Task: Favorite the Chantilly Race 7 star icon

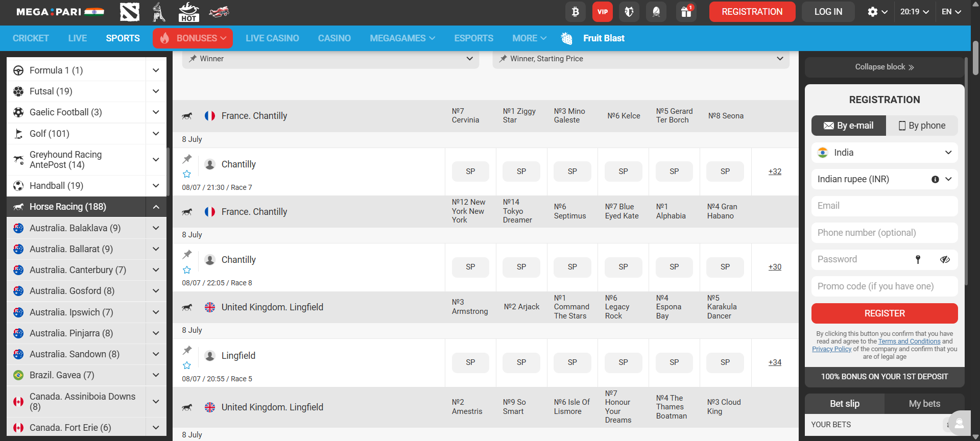Action: point(187,174)
